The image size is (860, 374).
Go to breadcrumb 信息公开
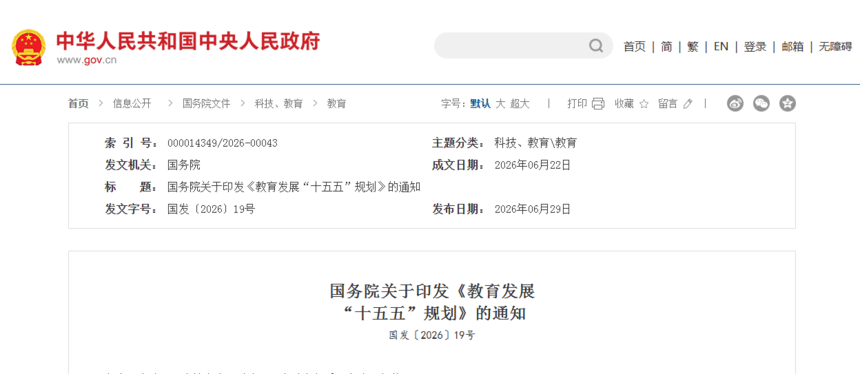pos(132,104)
